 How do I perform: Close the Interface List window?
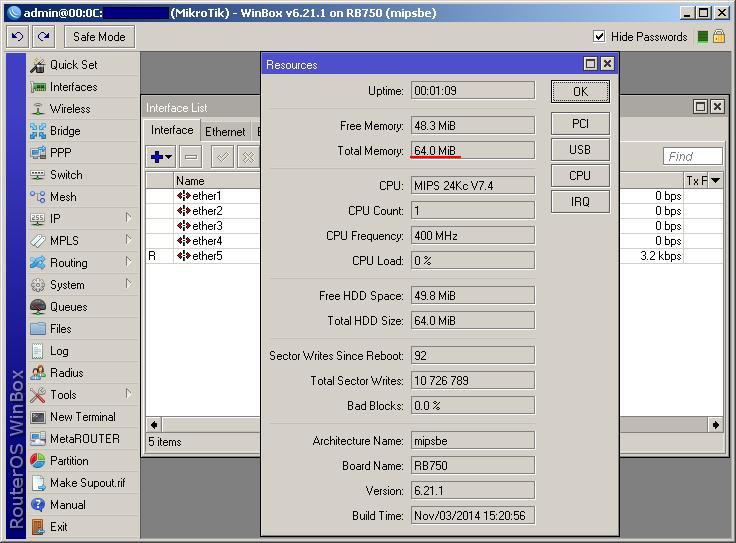(x=717, y=107)
